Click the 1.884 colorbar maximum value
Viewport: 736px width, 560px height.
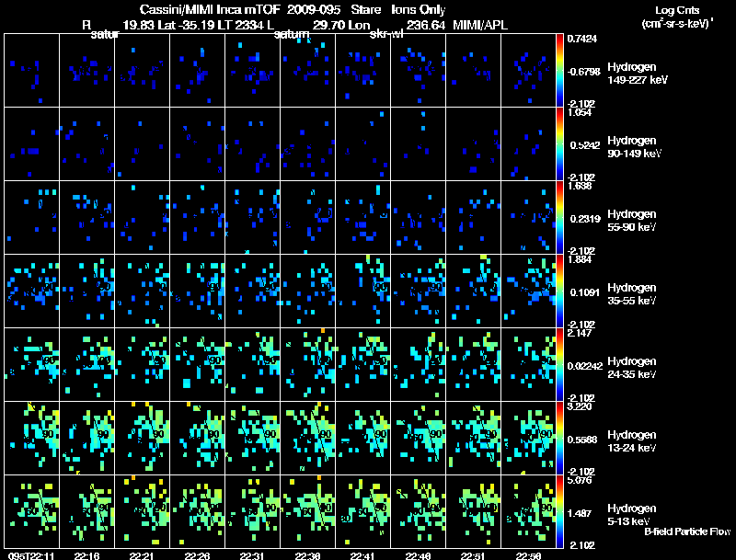[x=580, y=259]
